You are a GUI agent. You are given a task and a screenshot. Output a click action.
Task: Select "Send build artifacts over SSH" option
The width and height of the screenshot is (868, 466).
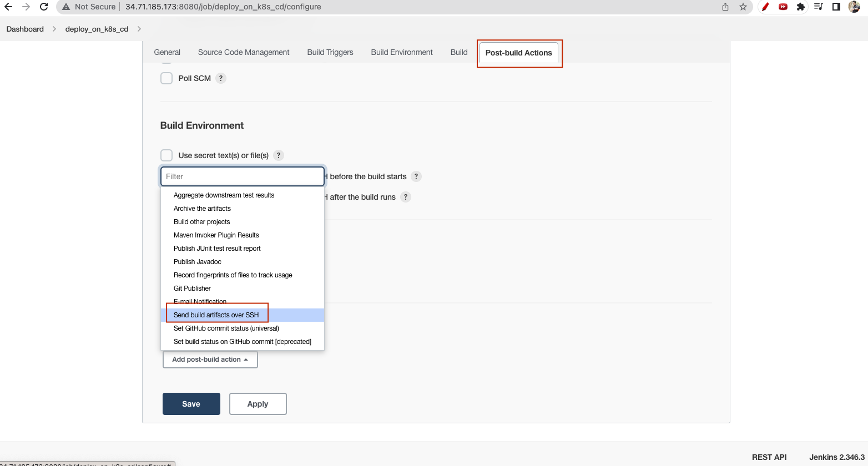(x=216, y=315)
